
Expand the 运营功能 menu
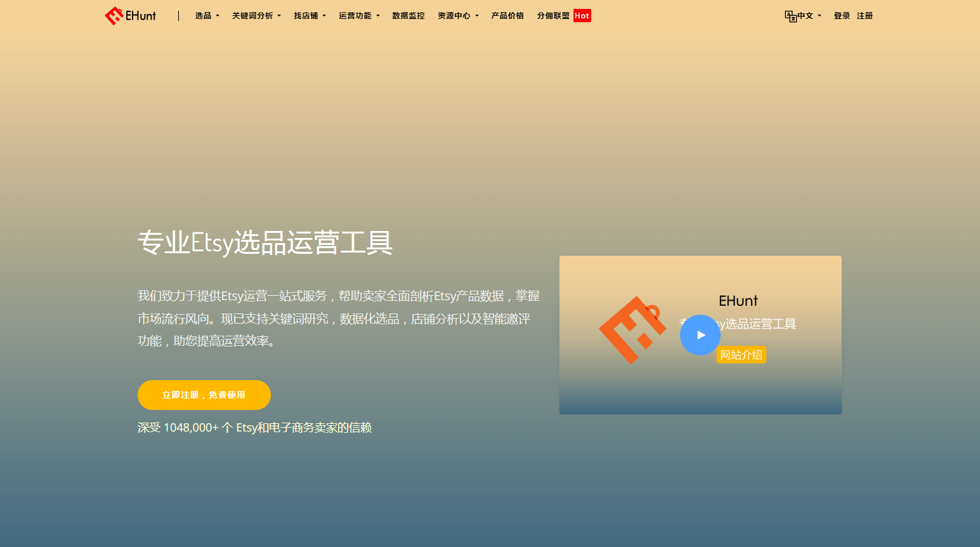click(359, 16)
